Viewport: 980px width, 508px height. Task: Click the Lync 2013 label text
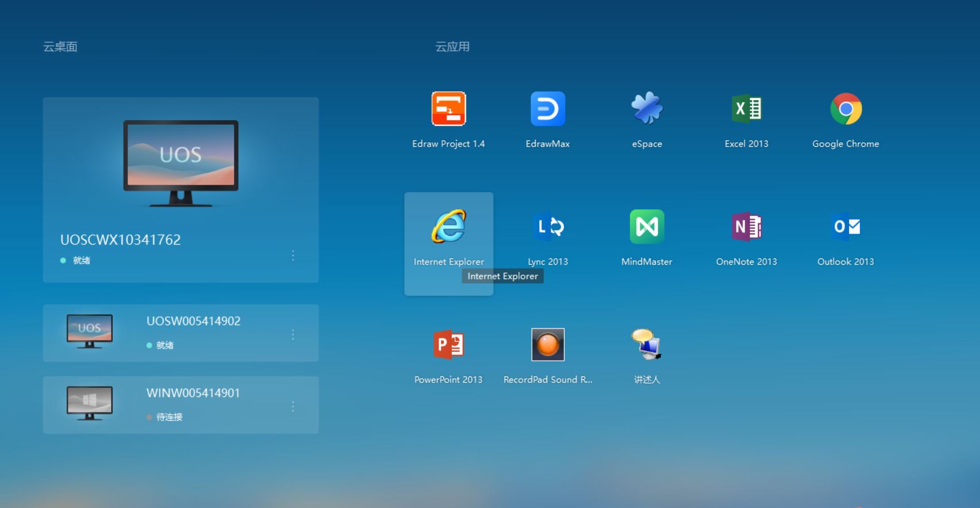coord(548,262)
